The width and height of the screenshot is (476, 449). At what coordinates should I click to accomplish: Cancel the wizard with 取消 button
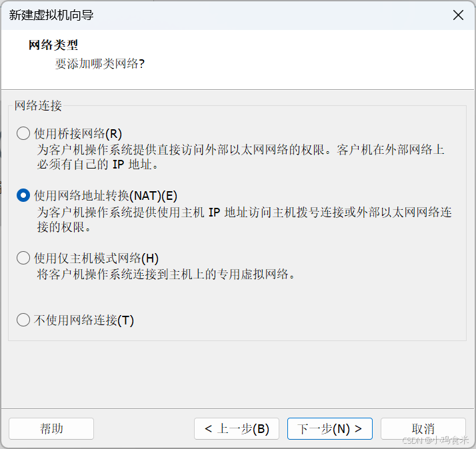click(423, 428)
